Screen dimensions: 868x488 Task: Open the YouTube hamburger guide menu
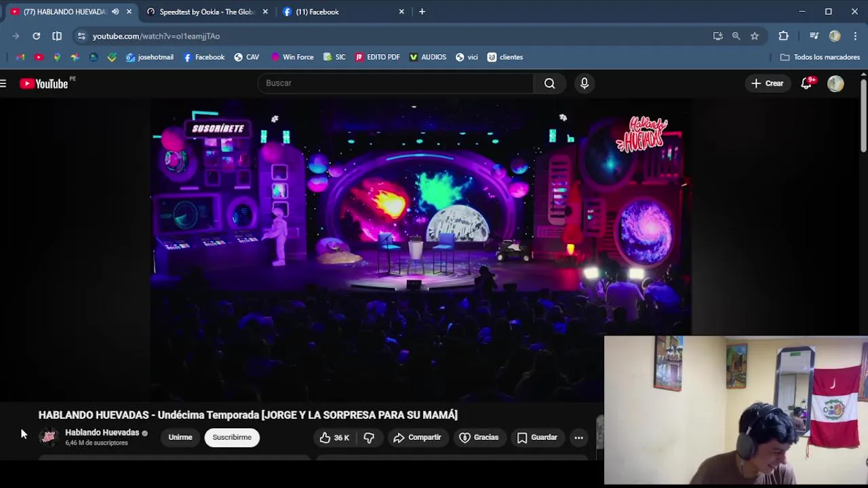(x=4, y=83)
